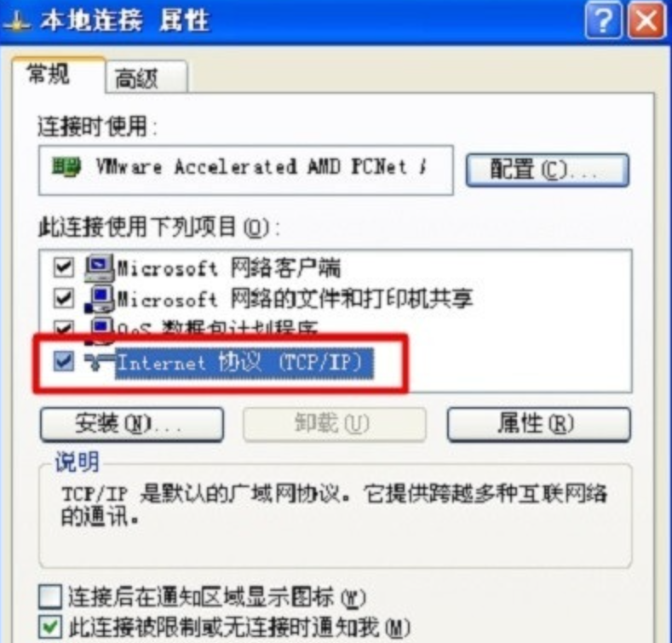
Task: Uncheck 此连接被限制或无连接时通知我 option
Action: click(x=50, y=628)
